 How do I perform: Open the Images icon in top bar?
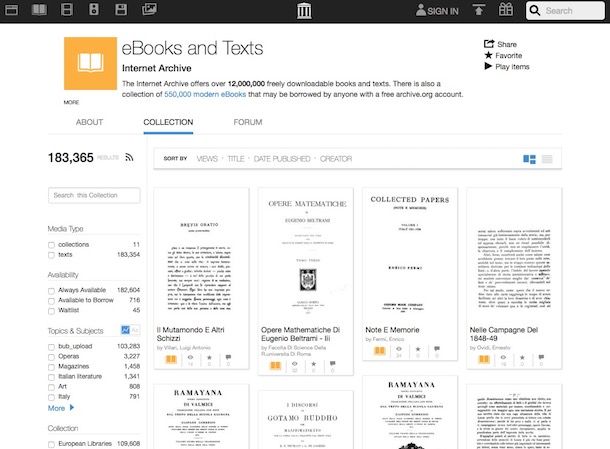click(x=149, y=9)
